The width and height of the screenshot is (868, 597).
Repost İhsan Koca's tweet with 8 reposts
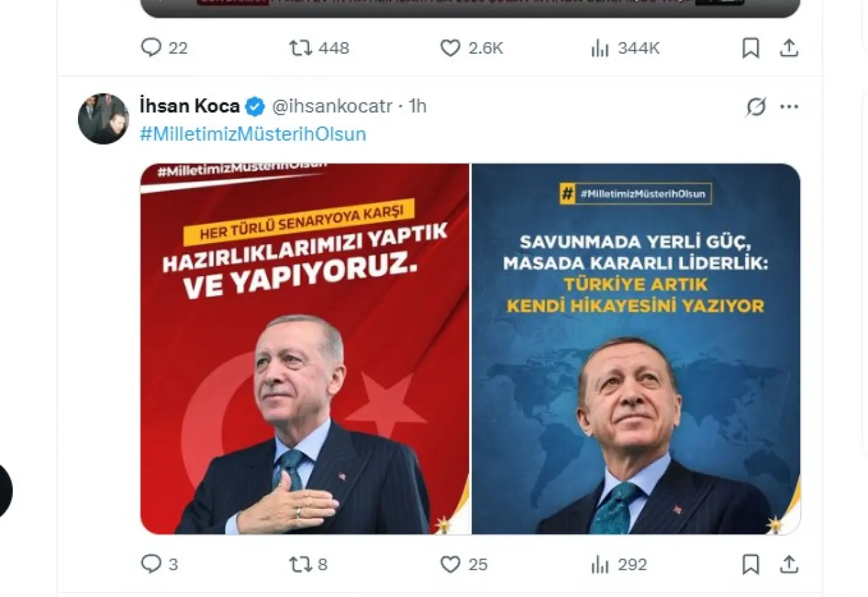coord(309,564)
